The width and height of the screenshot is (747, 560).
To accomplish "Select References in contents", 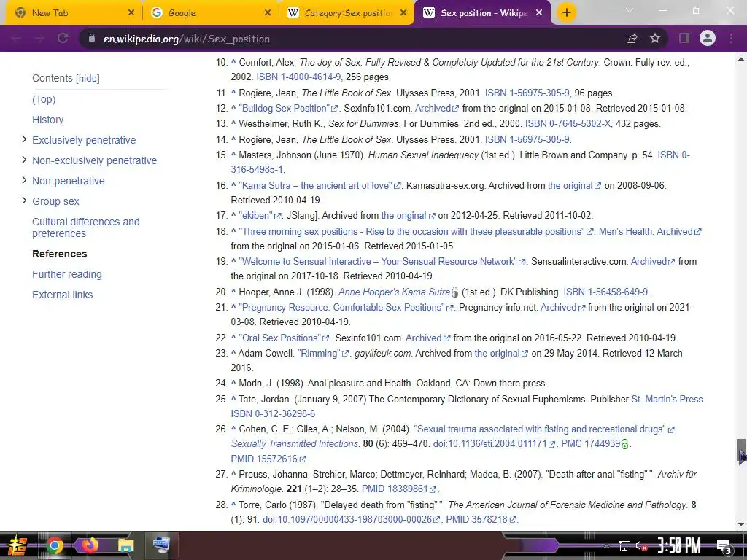I will 60,254.
